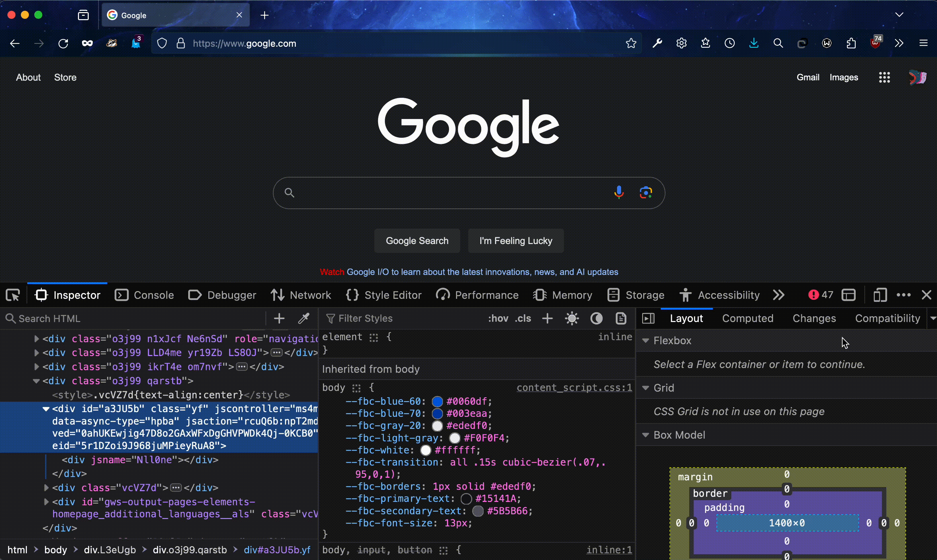
Task: Open the Memory tab
Action: [562, 295]
